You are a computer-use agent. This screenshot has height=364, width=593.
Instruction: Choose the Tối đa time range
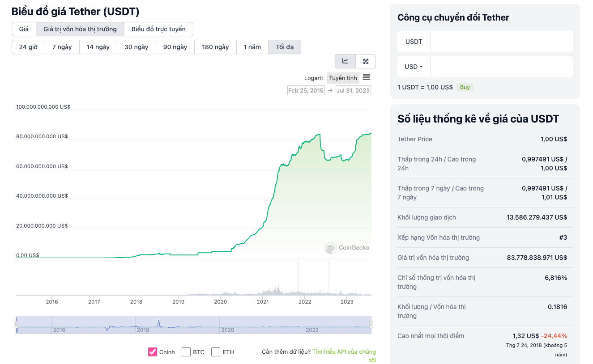coord(285,47)
